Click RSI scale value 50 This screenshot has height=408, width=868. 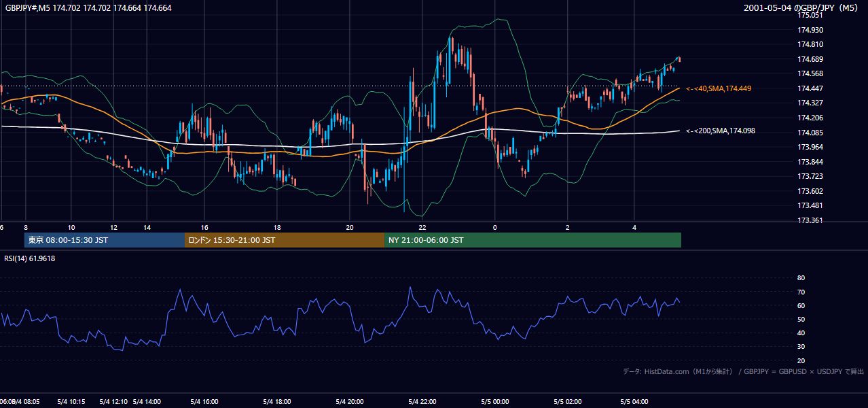click(801, 319)
